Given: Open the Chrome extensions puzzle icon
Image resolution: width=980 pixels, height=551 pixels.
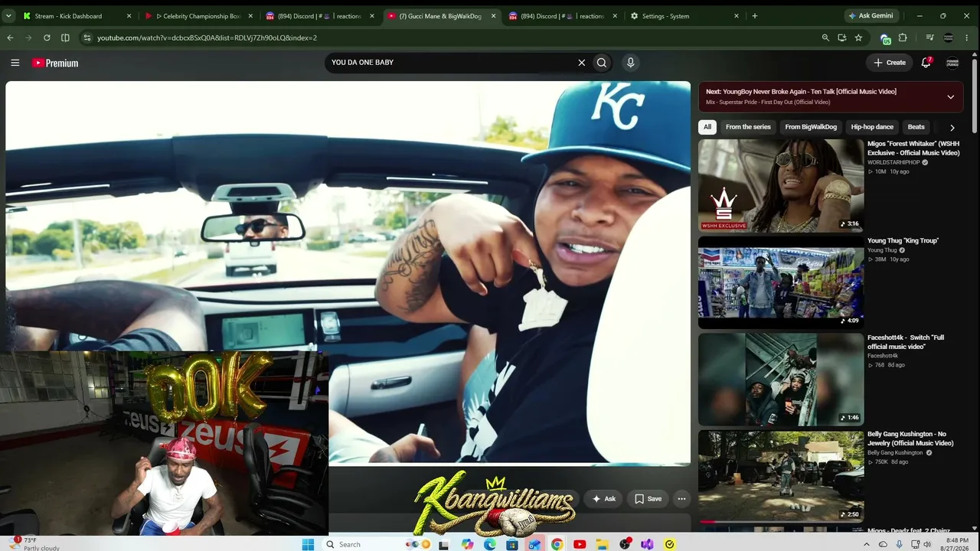Looking at the screenshot, I should pos(903,37).
